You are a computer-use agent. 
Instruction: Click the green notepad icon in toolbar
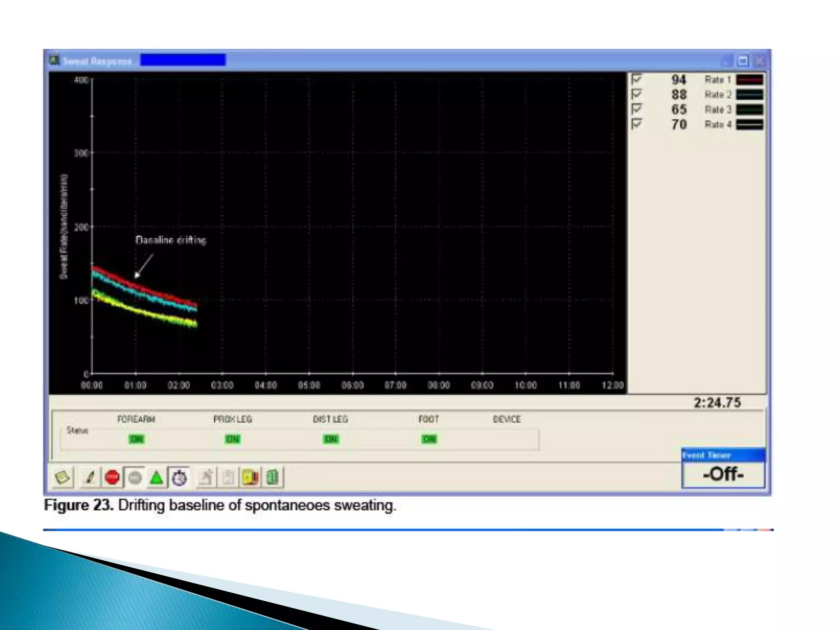click(62, 477)
